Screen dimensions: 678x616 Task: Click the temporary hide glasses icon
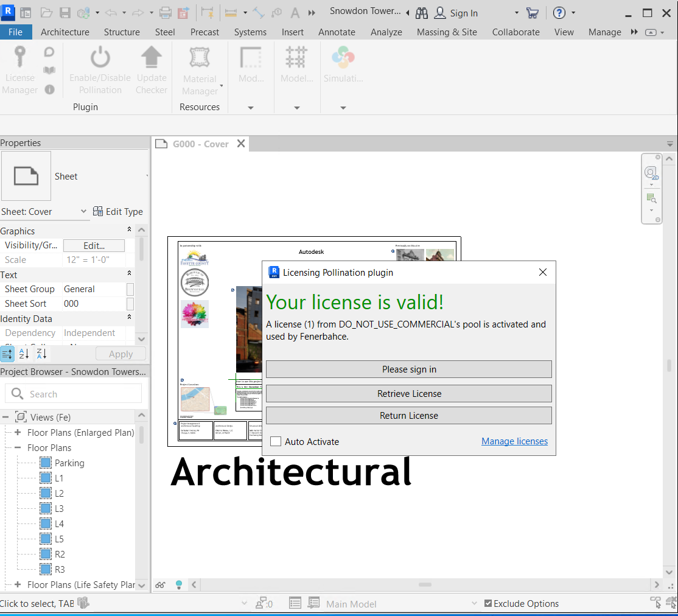click(x=161, y=585)
